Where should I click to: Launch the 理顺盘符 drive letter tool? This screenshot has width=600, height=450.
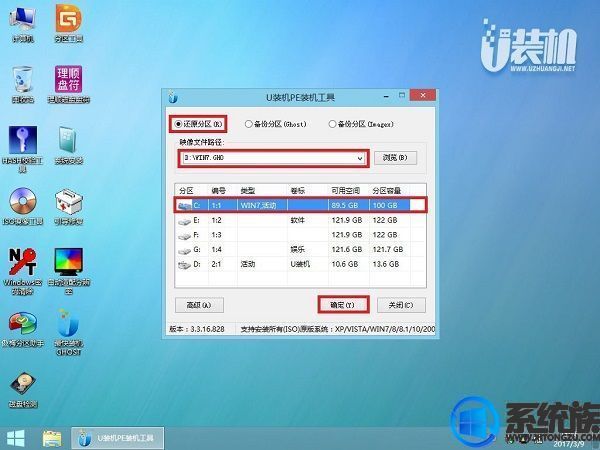pyautogui.click(x=68, y=84)
